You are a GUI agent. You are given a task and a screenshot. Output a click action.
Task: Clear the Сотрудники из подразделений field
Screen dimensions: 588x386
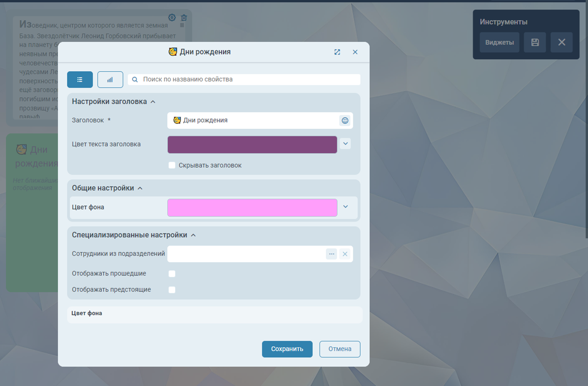(x=345, y=254)
